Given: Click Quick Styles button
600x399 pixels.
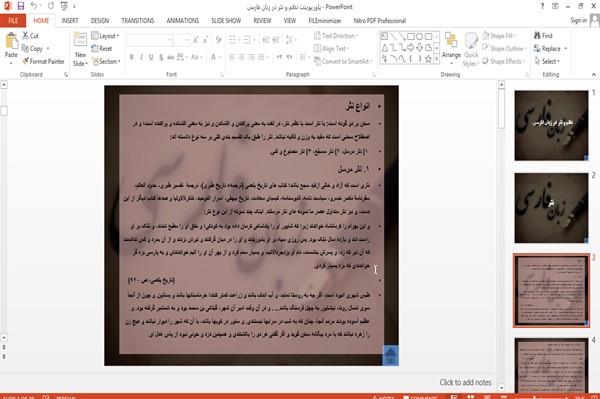Looking at the screenshot, I should pos(471,49).
